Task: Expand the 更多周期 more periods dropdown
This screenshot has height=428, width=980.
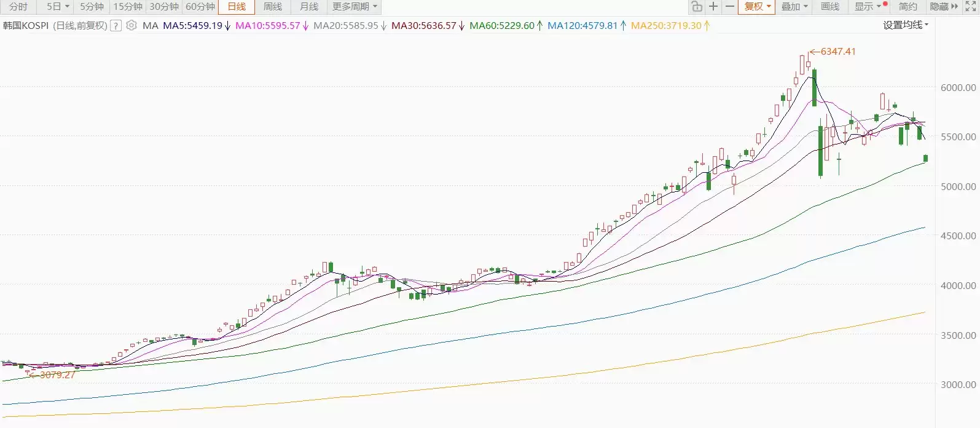Action: [x=355, y=7]
